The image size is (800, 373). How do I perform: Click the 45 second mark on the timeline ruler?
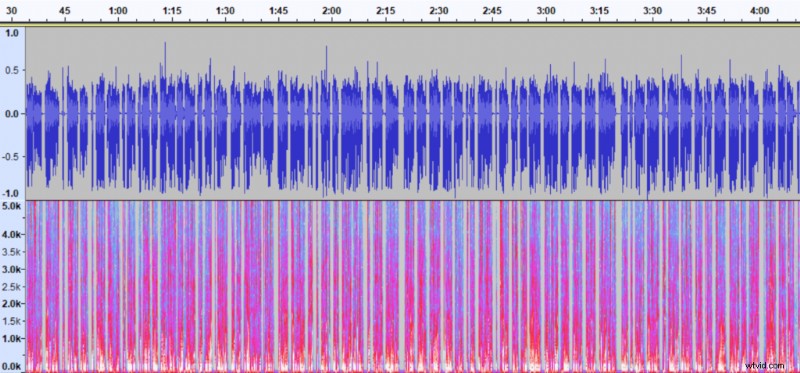[x=64, y=11]
